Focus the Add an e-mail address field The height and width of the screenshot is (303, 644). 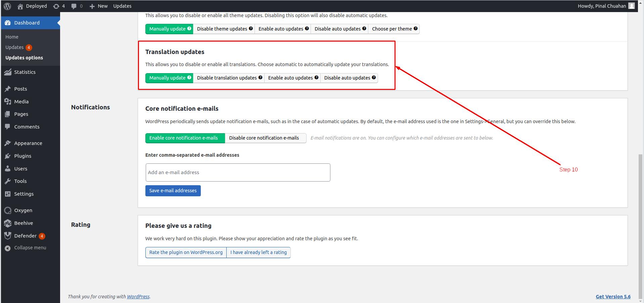click(238, 172)
